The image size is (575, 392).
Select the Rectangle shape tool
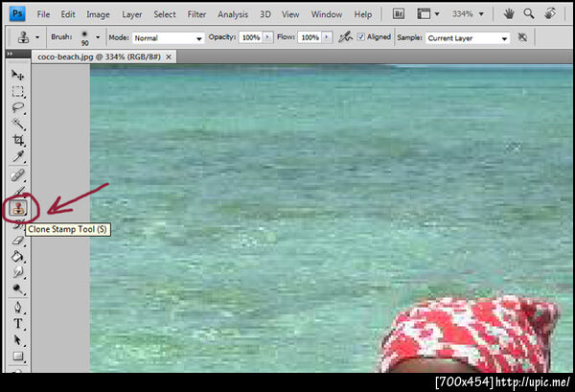click(17, 357)
